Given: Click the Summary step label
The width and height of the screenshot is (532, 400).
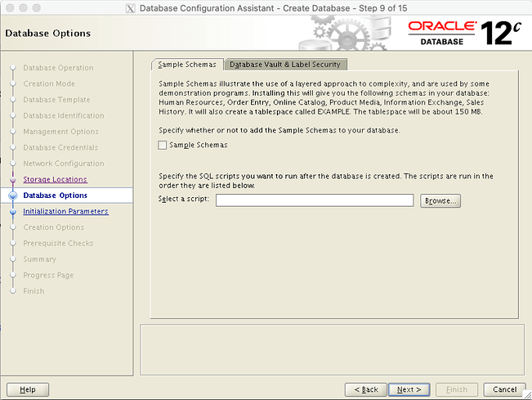Looking at the screenshot, I should [39, 259].
